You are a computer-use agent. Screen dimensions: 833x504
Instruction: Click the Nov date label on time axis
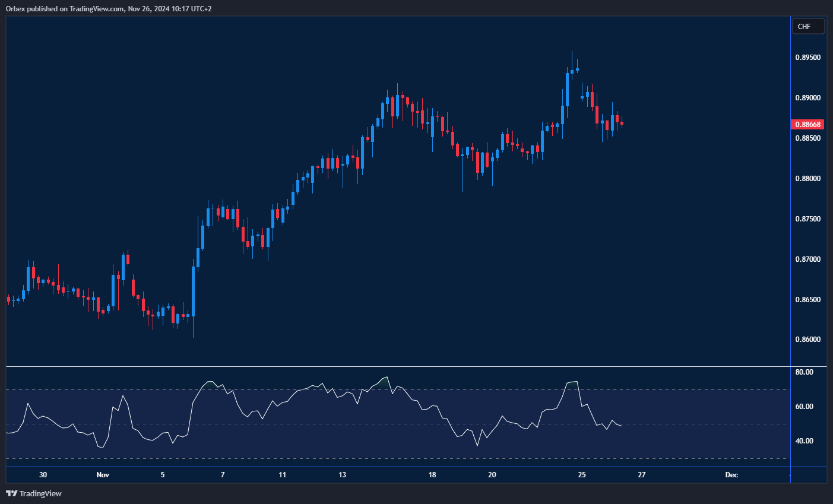(x=103, y=475)
